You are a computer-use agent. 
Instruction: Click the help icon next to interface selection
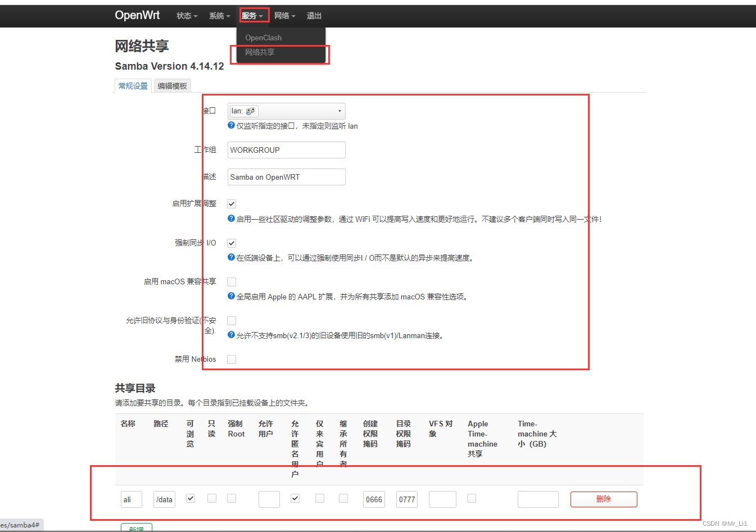click(x=231, y=125)
